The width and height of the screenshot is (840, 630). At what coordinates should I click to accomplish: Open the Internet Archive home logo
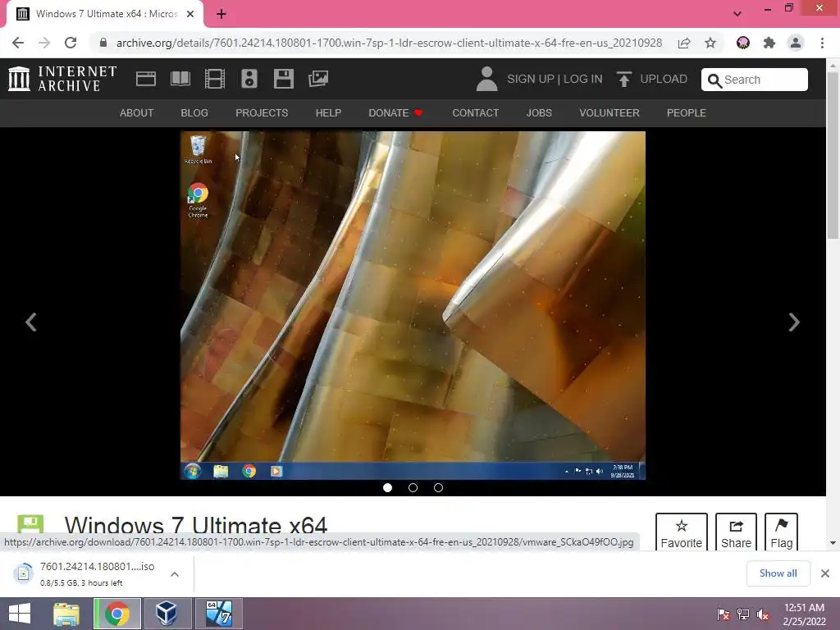(62, 79)
